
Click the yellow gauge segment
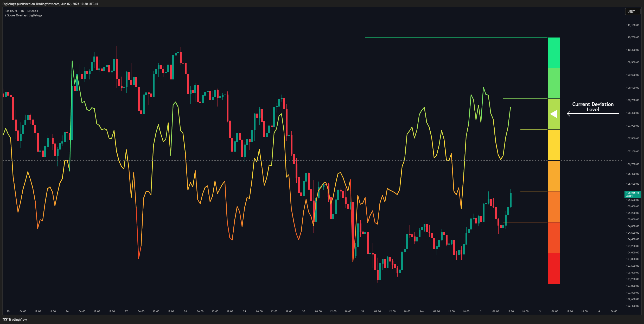pos(553,145)
